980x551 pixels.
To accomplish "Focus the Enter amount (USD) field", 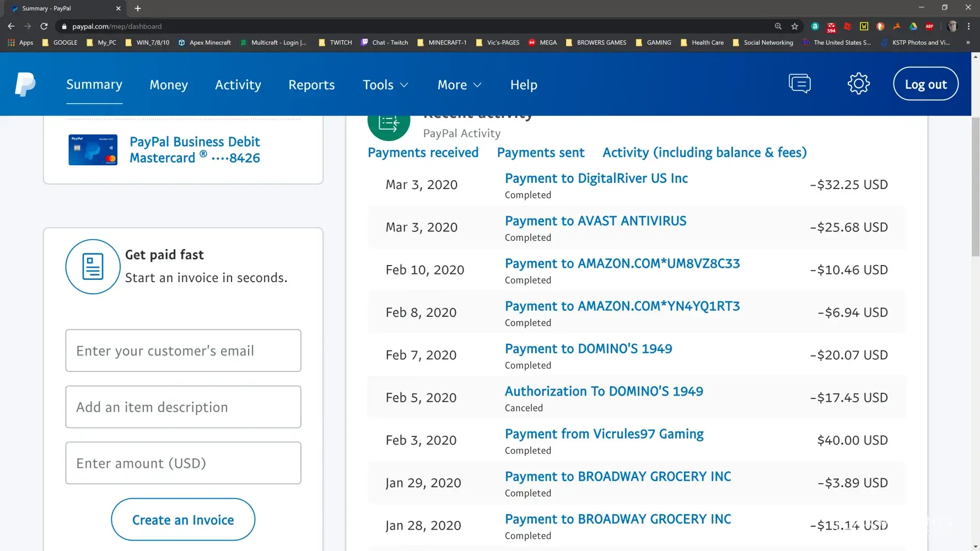I will point(183,463).
